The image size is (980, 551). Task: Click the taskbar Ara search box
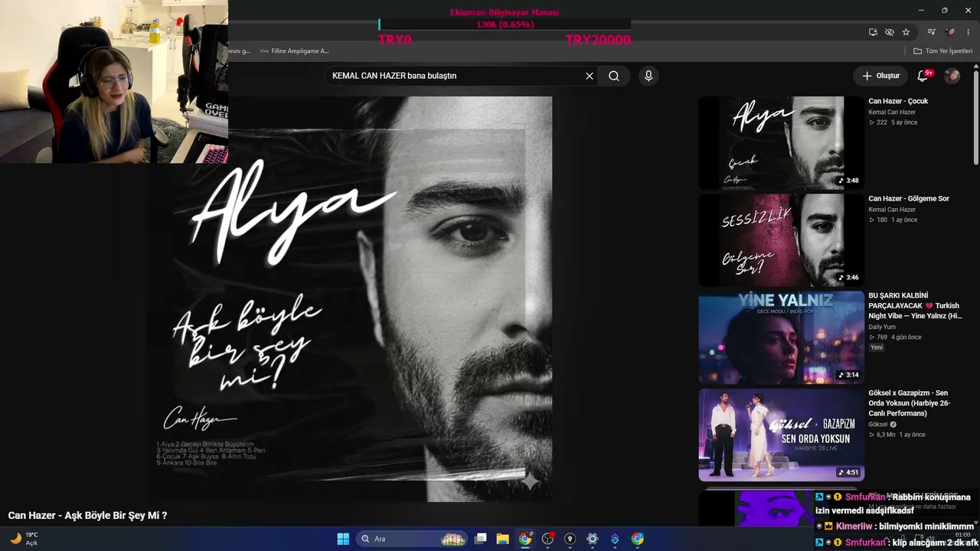413,539
